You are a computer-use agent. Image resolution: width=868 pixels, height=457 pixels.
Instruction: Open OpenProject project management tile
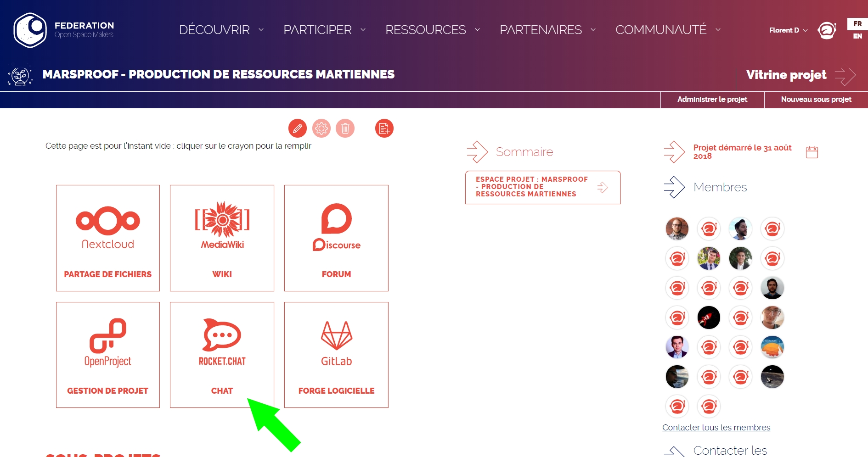tap(108, 354)
